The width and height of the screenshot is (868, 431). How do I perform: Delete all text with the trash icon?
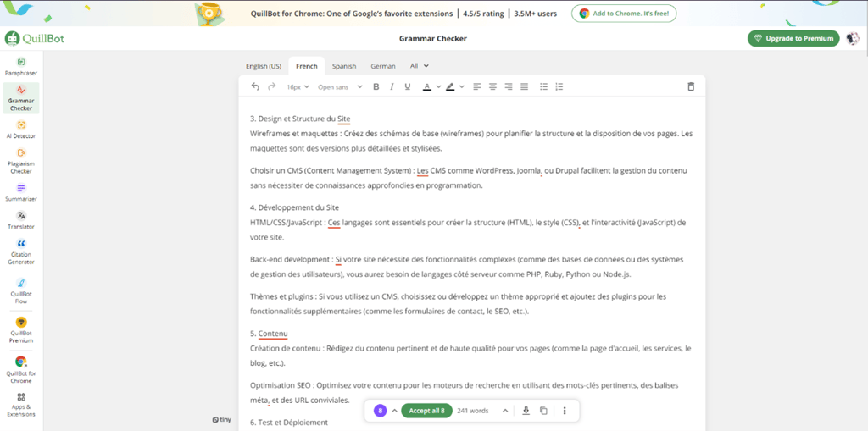point(690,87)
